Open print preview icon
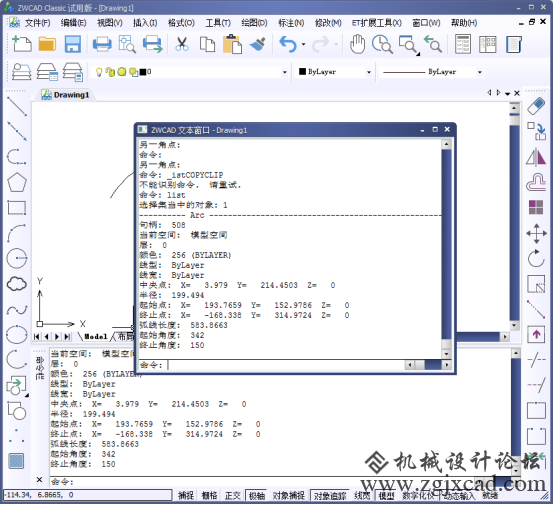553x505 pixels. (127, 44)
